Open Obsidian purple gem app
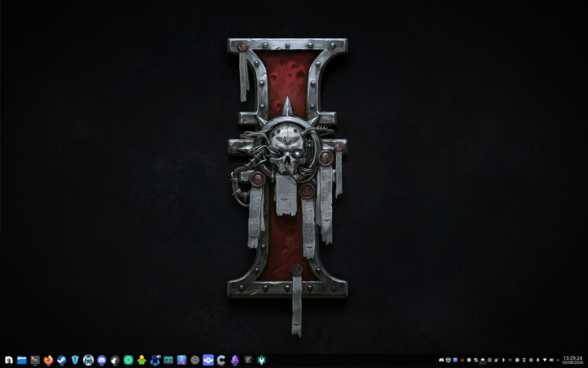The image size is (588, 368). tap(235, 360)
